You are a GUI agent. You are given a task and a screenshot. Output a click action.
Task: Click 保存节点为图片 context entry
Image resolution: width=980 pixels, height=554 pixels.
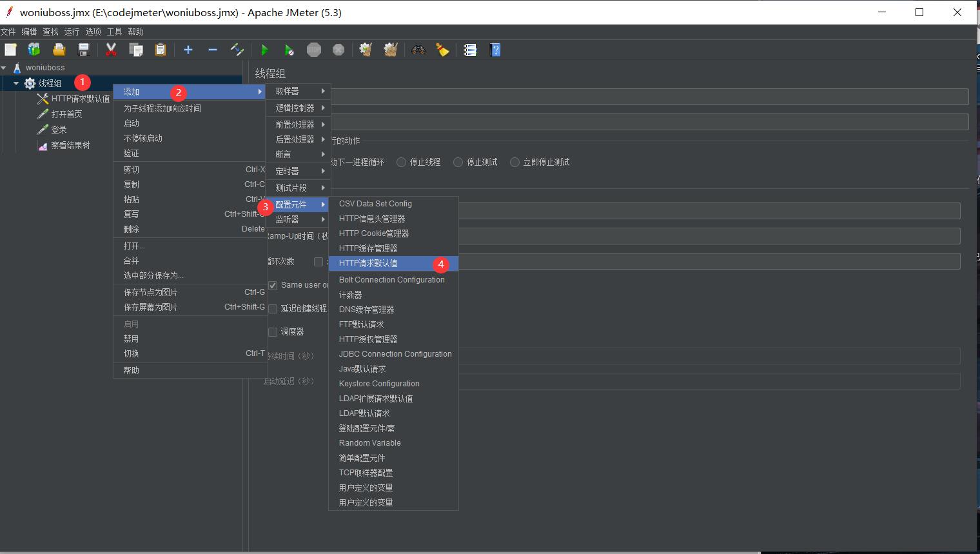[190, 292]
